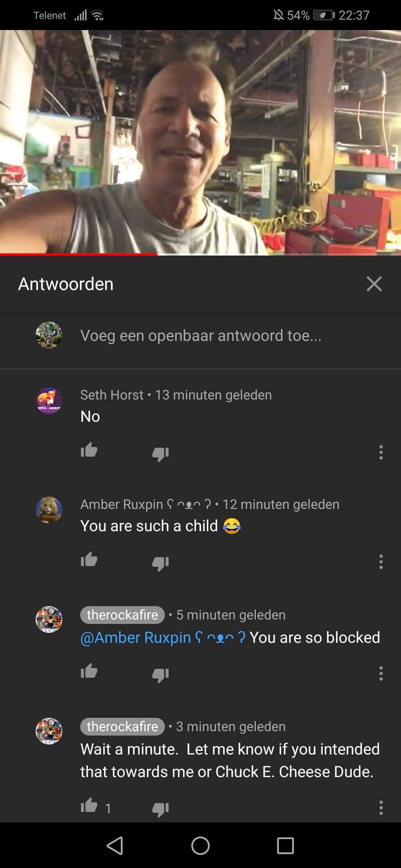Like the "Wait a minute" comment
This screenshot has height=868, width=401.
(89, 805)
